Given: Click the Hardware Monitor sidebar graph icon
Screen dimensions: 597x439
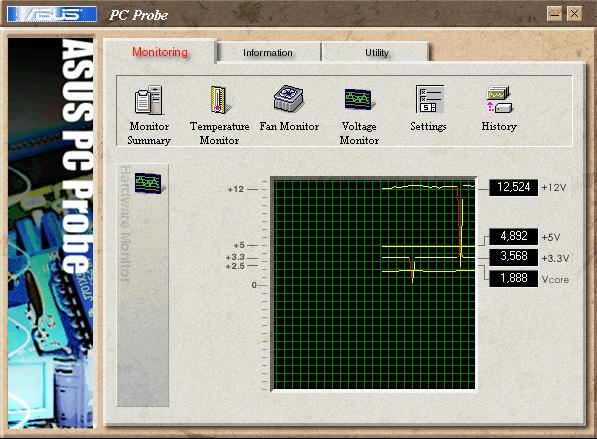Looking at the screenshot, I should coord(148,183).
